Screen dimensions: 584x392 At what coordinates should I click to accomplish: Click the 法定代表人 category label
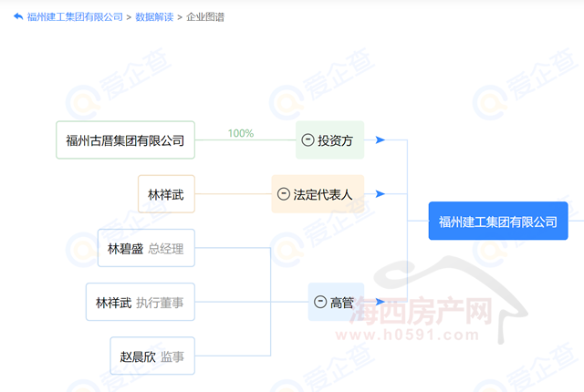[322, 194]
